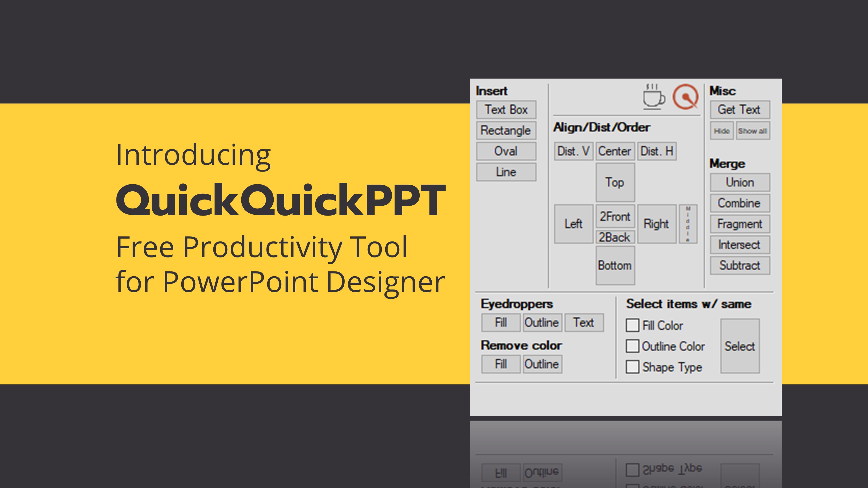868x488 pixels.
Task: Insert an Oval shape
Action: (506, 151)
